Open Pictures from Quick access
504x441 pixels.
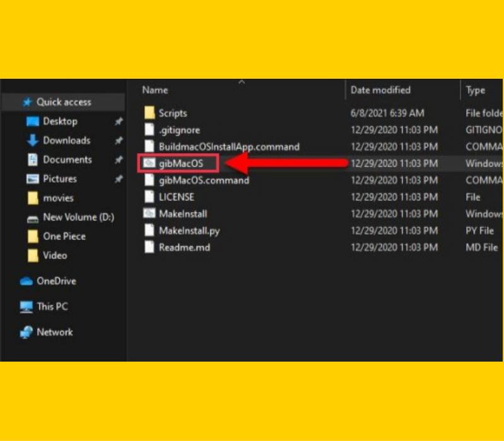coord(60,179)
